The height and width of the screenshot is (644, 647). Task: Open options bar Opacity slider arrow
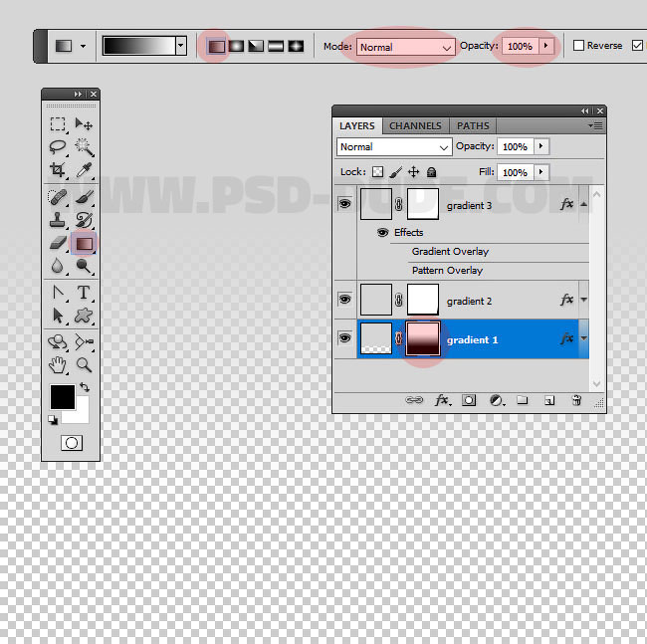pyautogui.click(x=545, y=46)
